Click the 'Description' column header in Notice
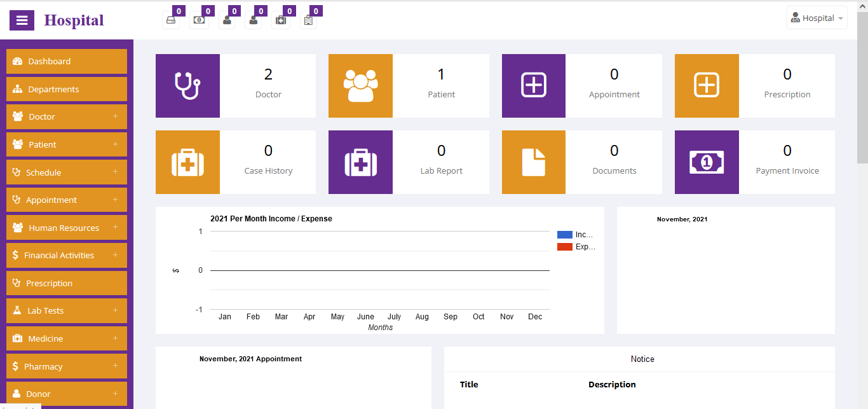Image resolution: width=868 pixels, height=409 pixels. (612, 384)
